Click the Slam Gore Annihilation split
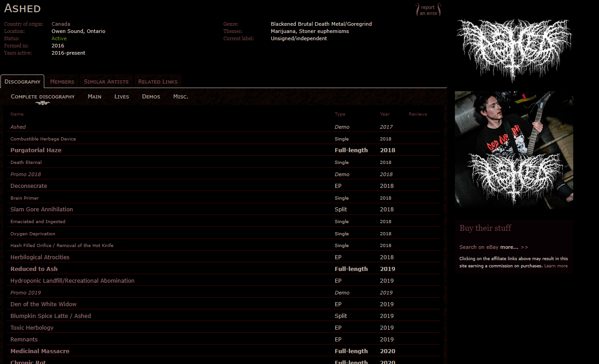Screen dimensions: 599x364 pyautogui.click(x=42, y=210)
